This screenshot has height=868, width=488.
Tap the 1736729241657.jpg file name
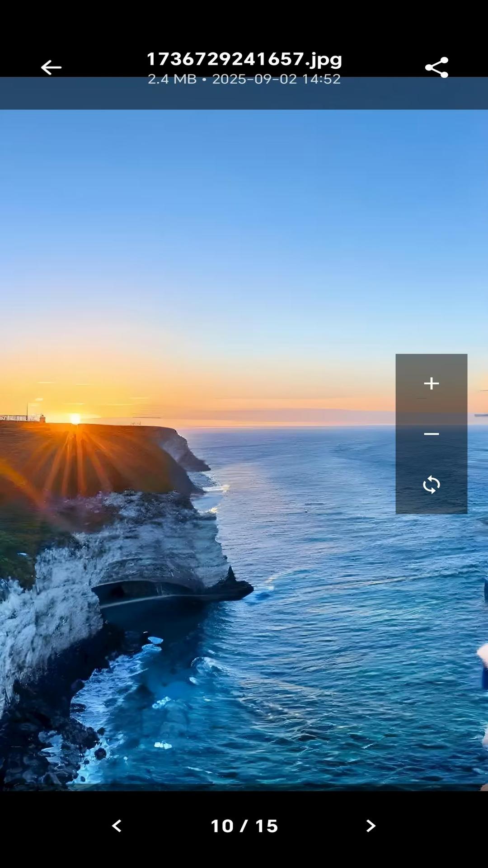pyautogui.click(x=244, y=59)
